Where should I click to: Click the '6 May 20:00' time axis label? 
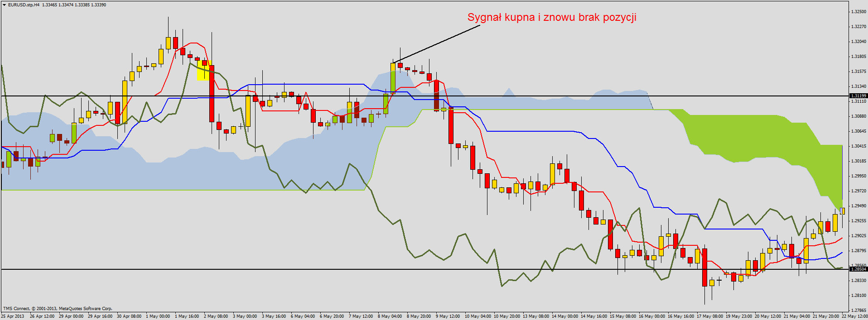[x=332, y=316]
